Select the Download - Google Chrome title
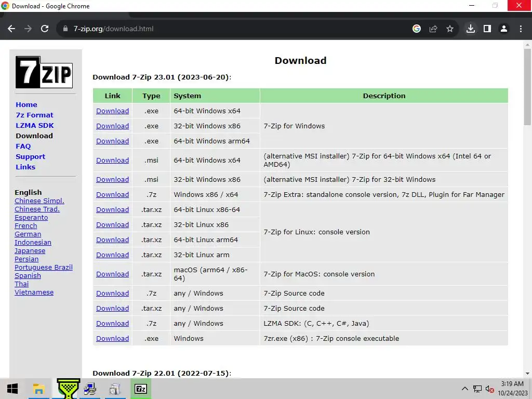This screenshot has height=399, width=532. tap(50, 6)
